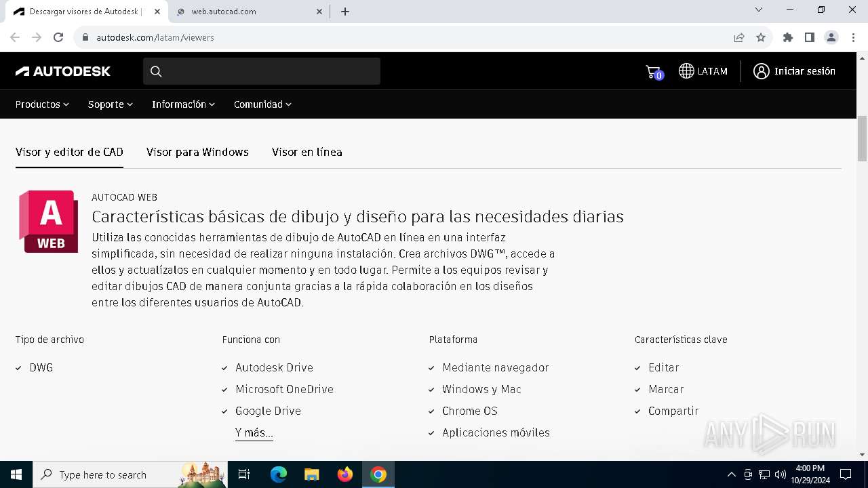868x488 pixels.
Task: Toggle the browser side panel icon
Action: (809, 37)
